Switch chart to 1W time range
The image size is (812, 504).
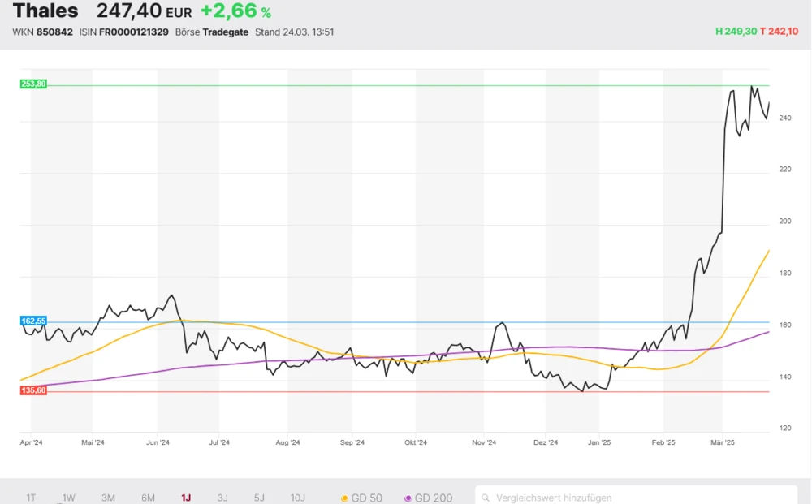click(69, 498)
